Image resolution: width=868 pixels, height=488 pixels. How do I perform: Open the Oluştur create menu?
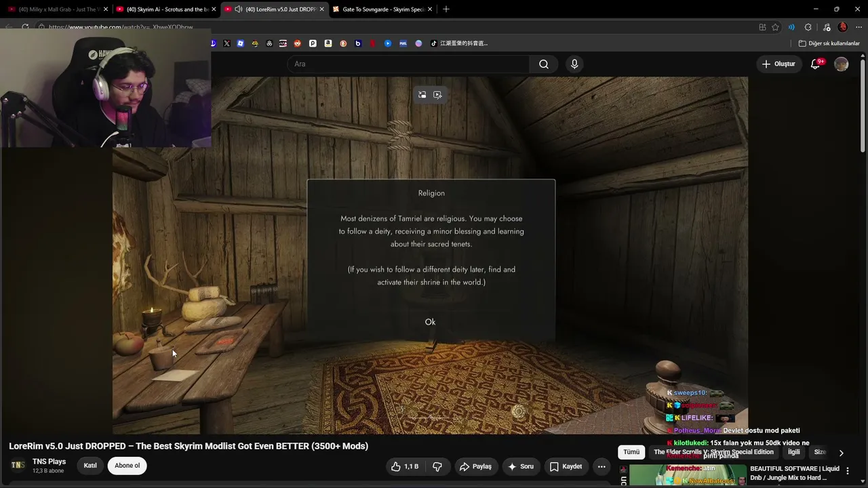pyautogui.click(x=778, y=64)
